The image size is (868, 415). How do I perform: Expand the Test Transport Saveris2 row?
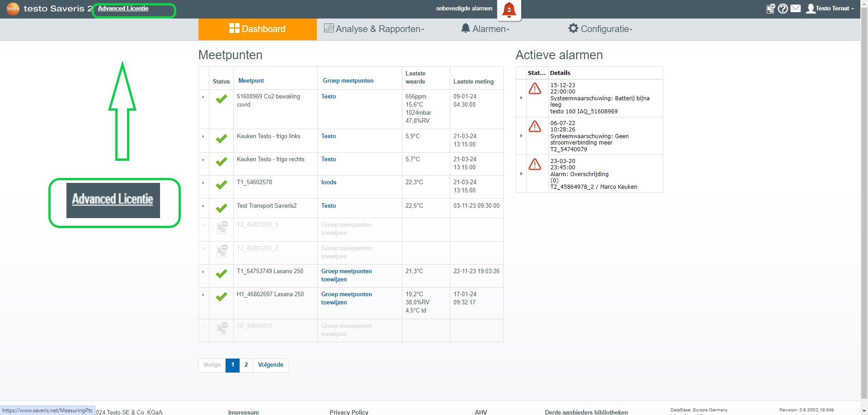203,206
